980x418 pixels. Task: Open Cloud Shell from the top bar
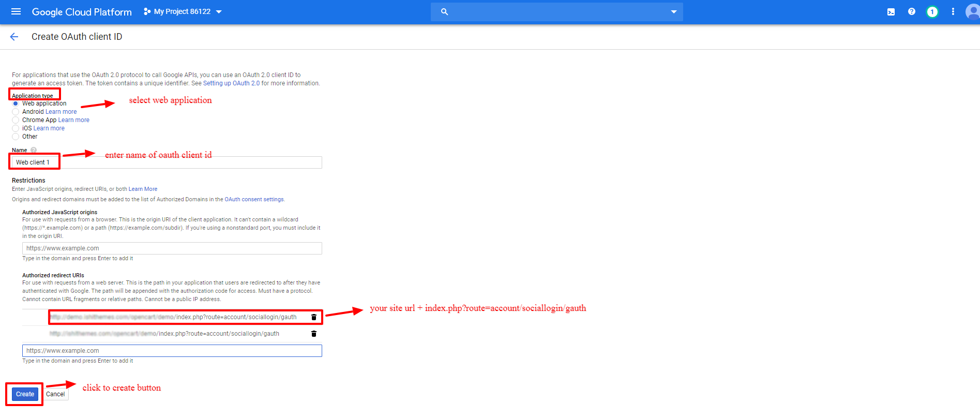(x=891, y=12)
